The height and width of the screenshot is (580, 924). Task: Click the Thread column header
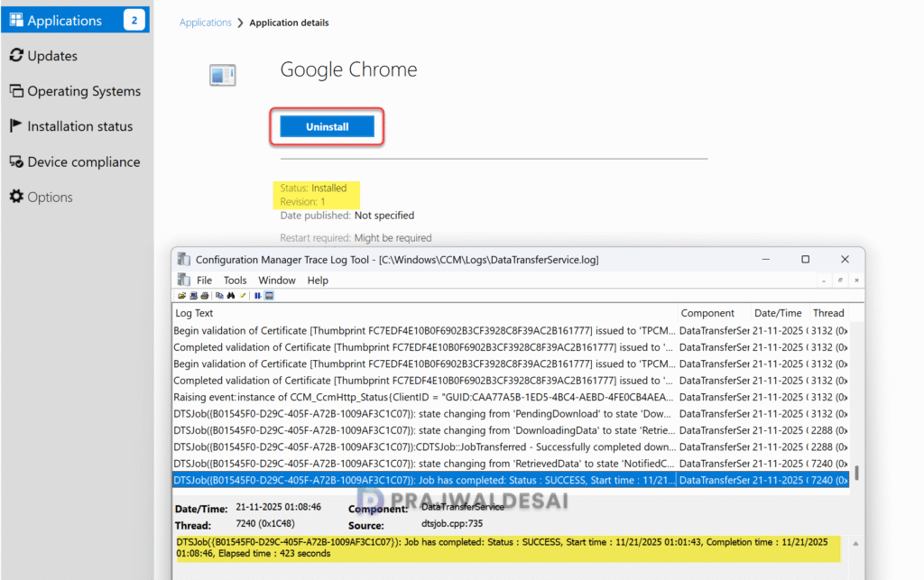point(830,313)
